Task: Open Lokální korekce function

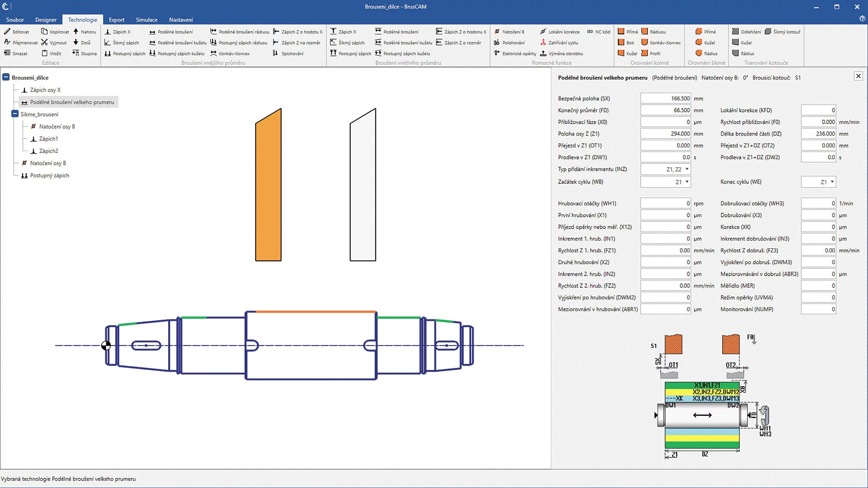Action: point(560,31)
